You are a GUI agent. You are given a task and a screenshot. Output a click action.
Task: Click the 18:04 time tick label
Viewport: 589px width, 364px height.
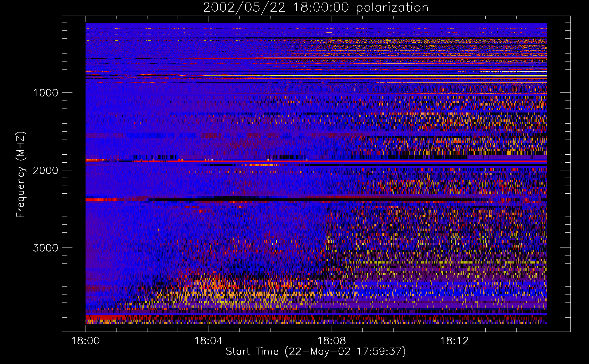(x=209, y=341)
